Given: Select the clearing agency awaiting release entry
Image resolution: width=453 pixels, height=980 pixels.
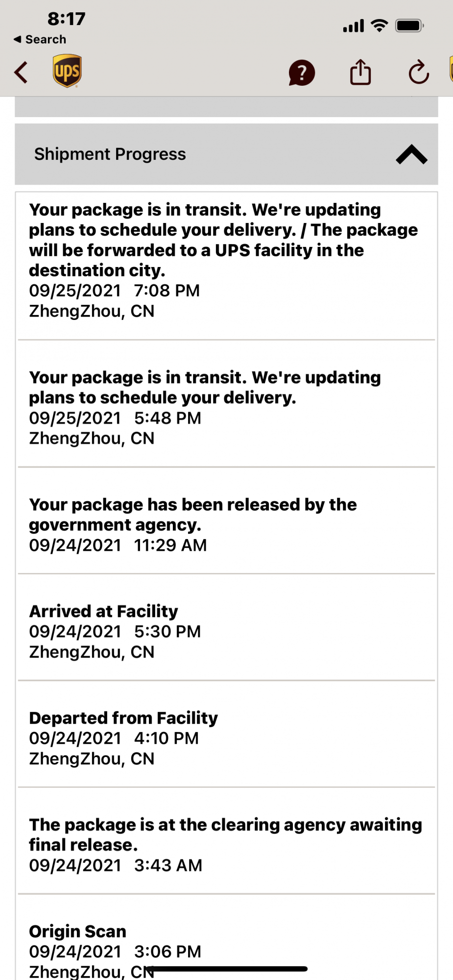Looking at the screenshot, I should [x=226, y=845].
